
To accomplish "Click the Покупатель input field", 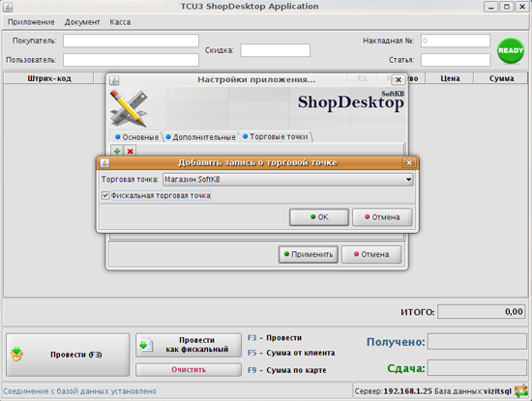I will pos(131,41).
